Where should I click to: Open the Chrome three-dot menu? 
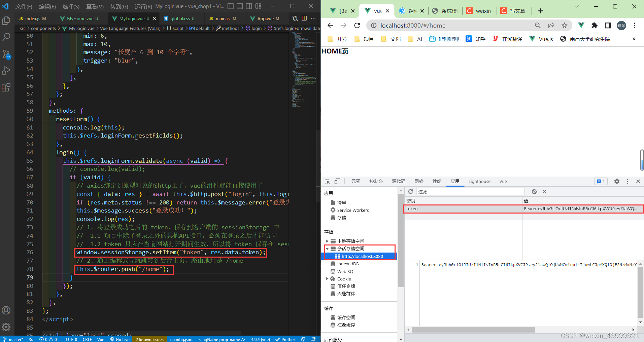635,26
